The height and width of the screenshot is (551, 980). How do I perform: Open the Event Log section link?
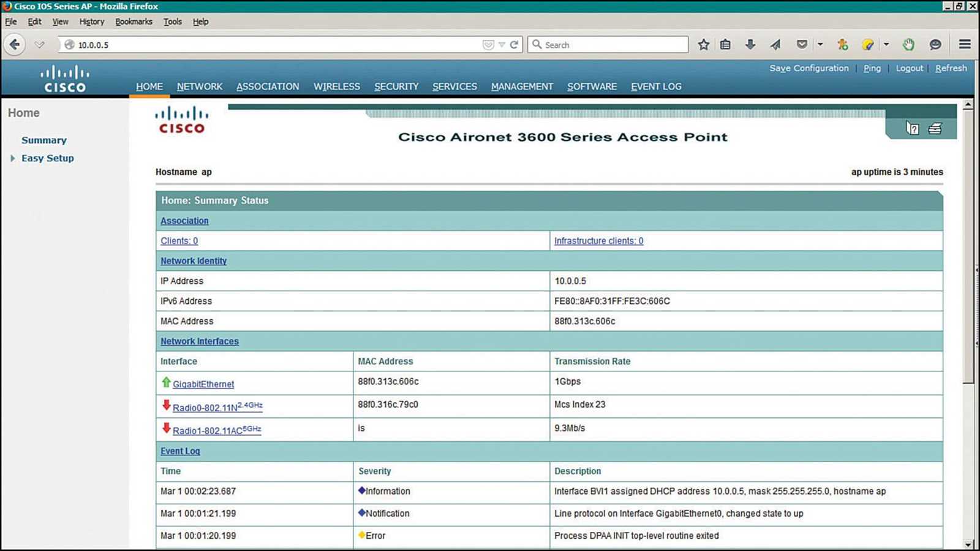[x=180, y=451]
